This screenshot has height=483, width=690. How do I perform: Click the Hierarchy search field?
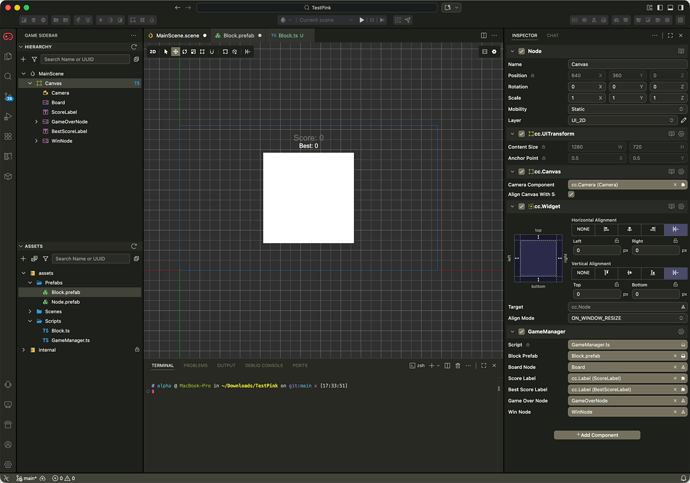pyautogui.click(x=85, y=59)
